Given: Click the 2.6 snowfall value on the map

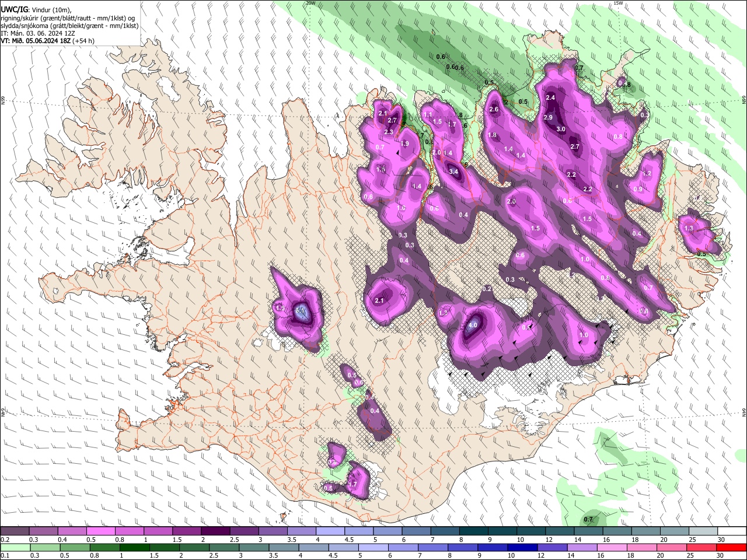Looking at the screenshot, I should coord(494,109).
